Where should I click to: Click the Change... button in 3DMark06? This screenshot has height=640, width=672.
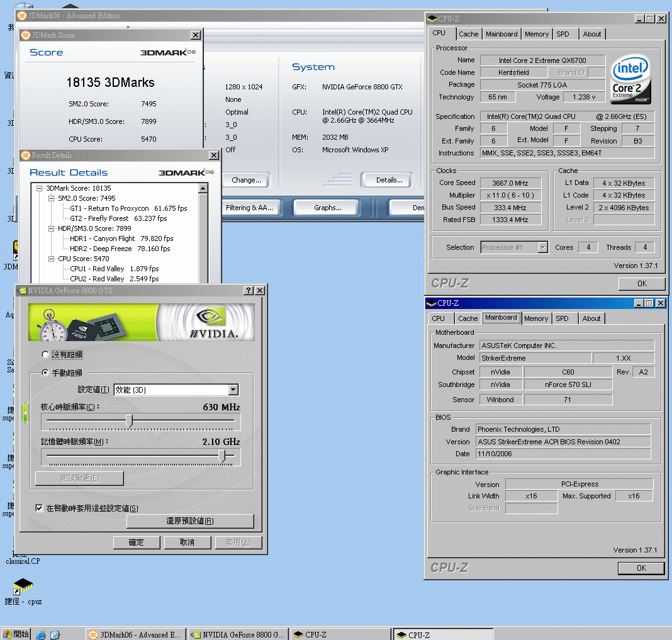tap(246, 180)
